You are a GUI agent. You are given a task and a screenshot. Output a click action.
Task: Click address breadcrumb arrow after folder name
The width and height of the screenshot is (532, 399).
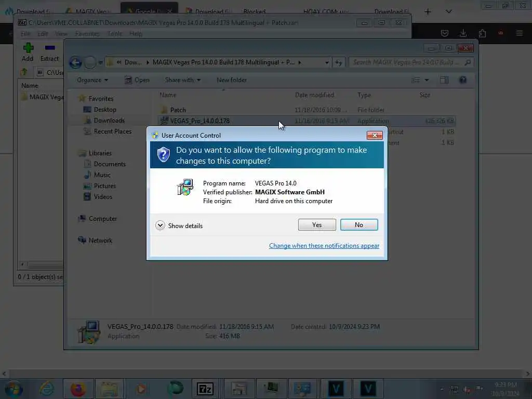pos(300,62)
